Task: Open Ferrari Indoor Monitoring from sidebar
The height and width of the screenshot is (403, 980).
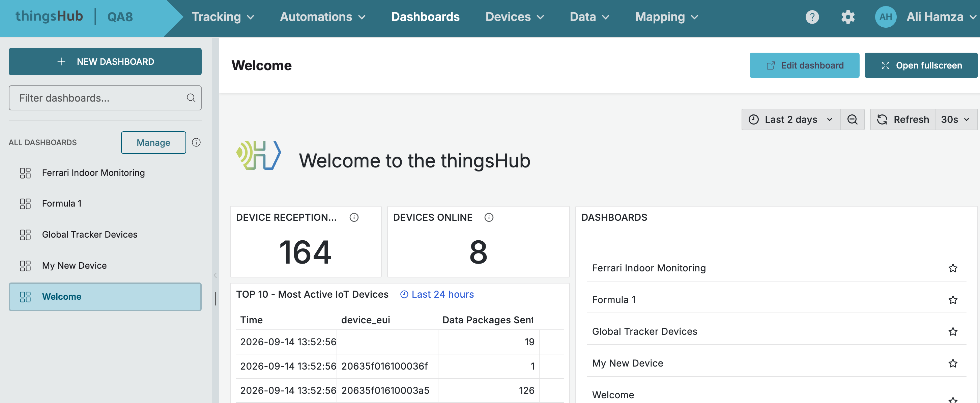Action: point(105,173)
